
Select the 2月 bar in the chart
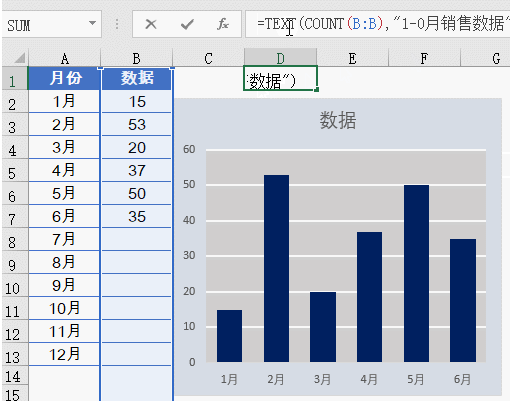(x=276, y=268)
